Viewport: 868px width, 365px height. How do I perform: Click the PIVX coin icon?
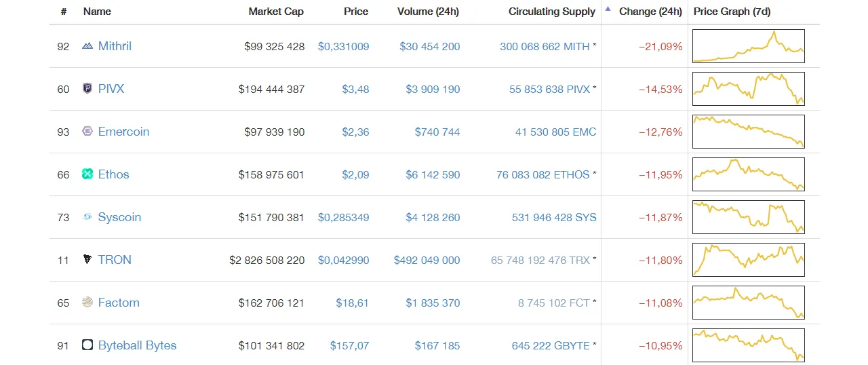tap(87, 88)
